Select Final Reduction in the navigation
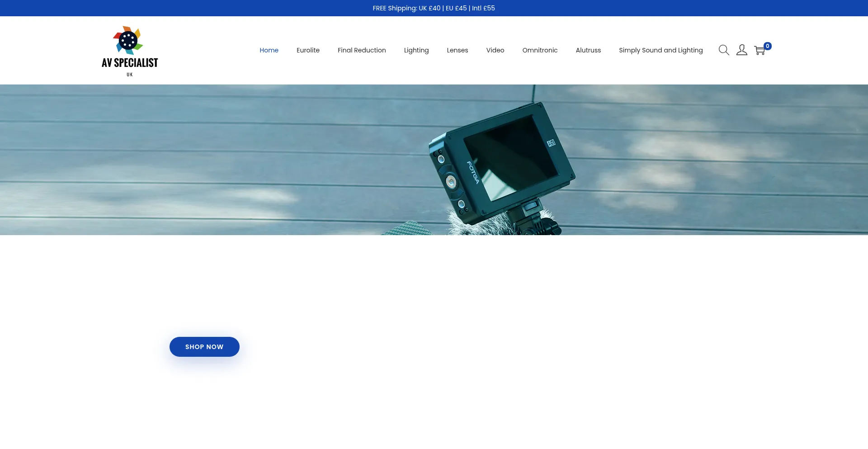 362,50
